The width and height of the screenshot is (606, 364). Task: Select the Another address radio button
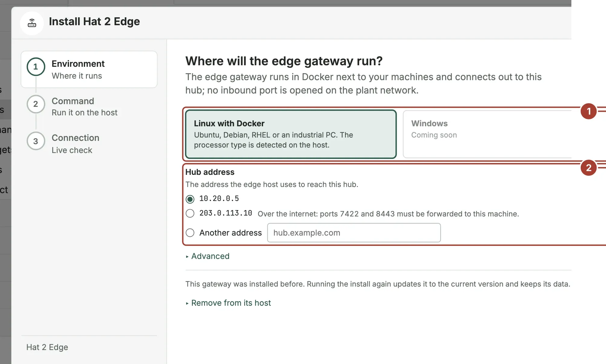(x=190, y=233)
